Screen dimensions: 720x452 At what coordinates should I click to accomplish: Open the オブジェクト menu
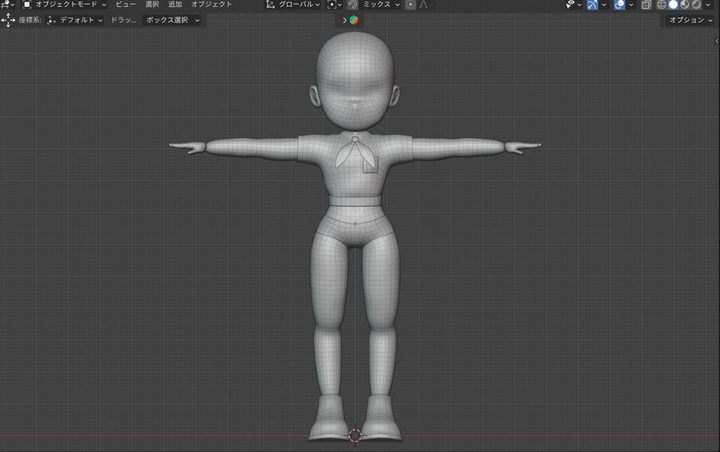211,4
